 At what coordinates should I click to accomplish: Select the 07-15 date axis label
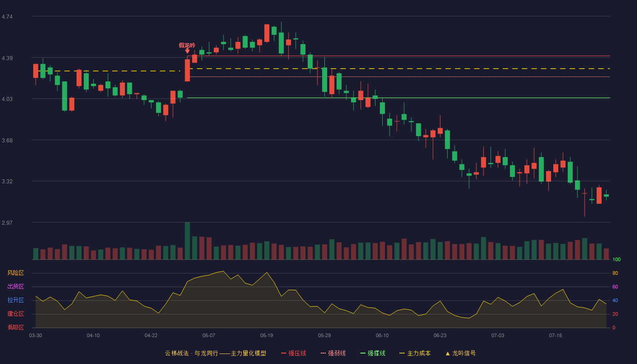556,335
